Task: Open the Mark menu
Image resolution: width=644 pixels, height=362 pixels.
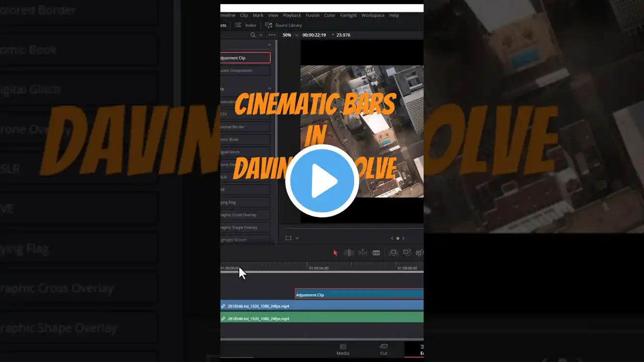Action: click(258, 15)
